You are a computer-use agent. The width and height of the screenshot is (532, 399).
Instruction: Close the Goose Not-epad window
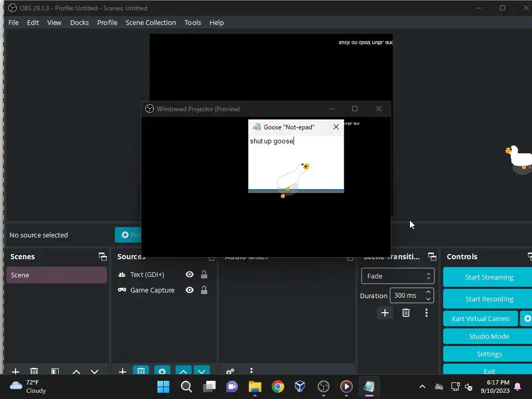[x=336, y=127]
